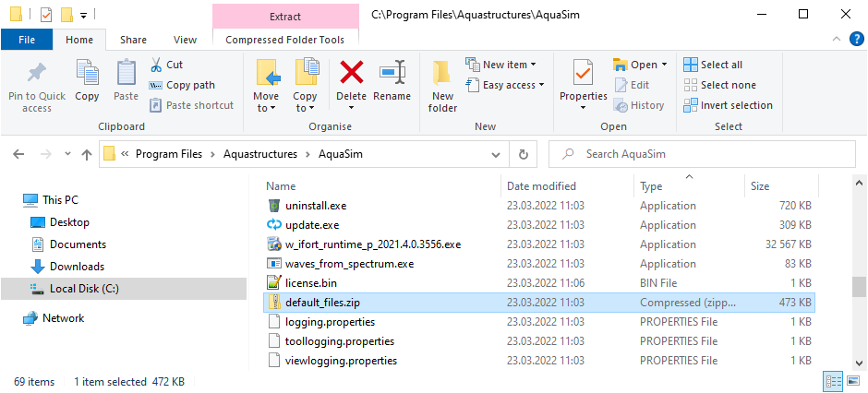
Task: Click the Rename icon
Action: point(392,72)
